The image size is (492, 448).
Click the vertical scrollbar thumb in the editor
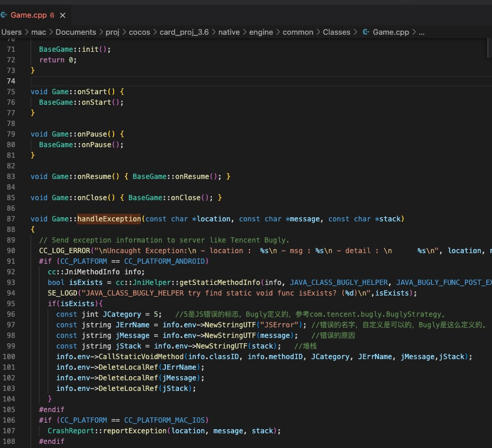[488, 48]
